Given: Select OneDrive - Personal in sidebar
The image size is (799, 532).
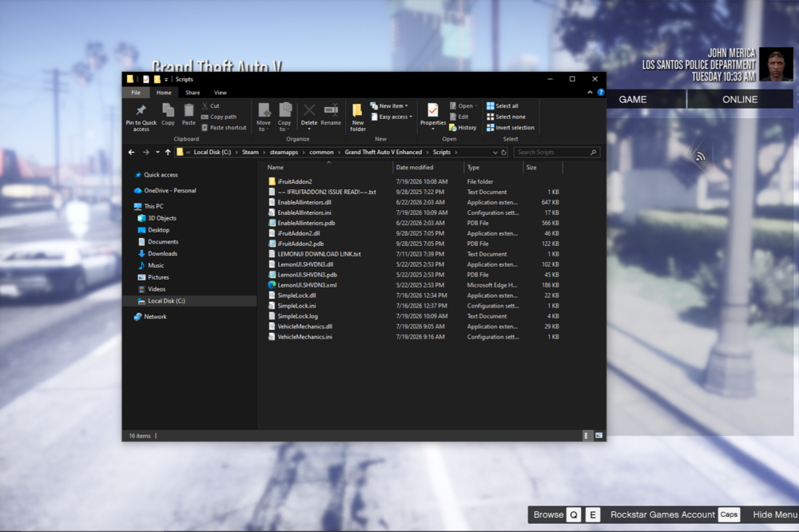Looking at the screenshot, I should pos(165,191).
